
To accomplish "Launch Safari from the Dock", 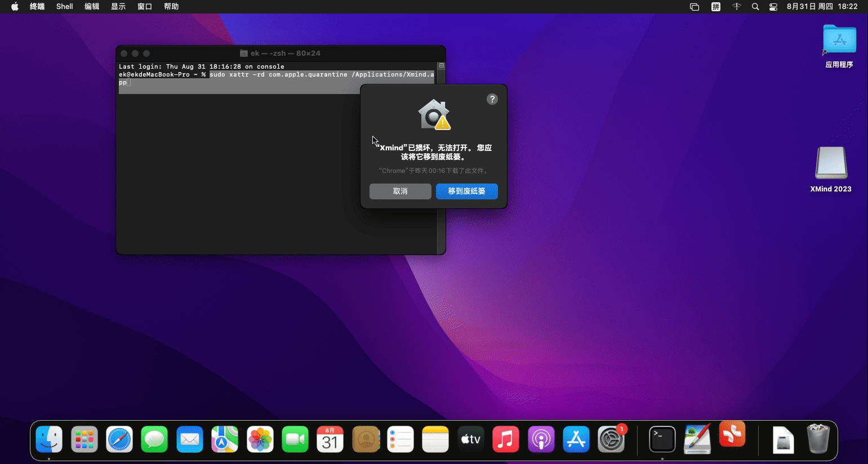I will pos(119,439).
